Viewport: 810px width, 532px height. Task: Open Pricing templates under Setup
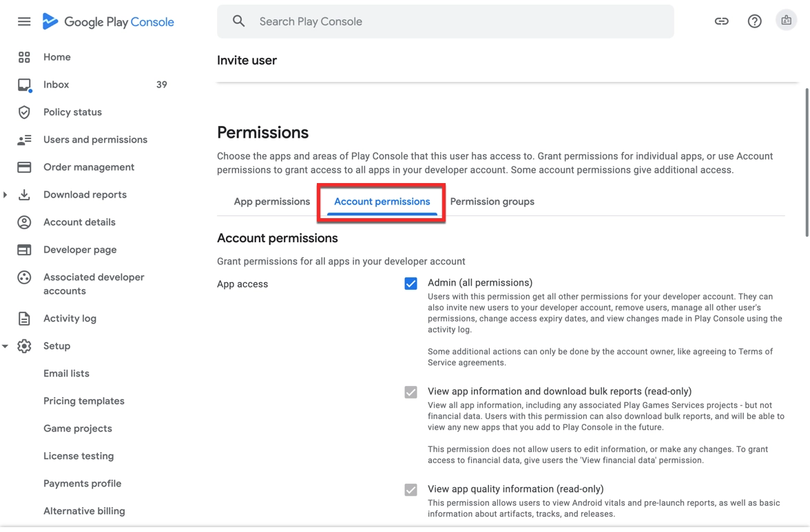pyautogui.click(x=84, y=401)
